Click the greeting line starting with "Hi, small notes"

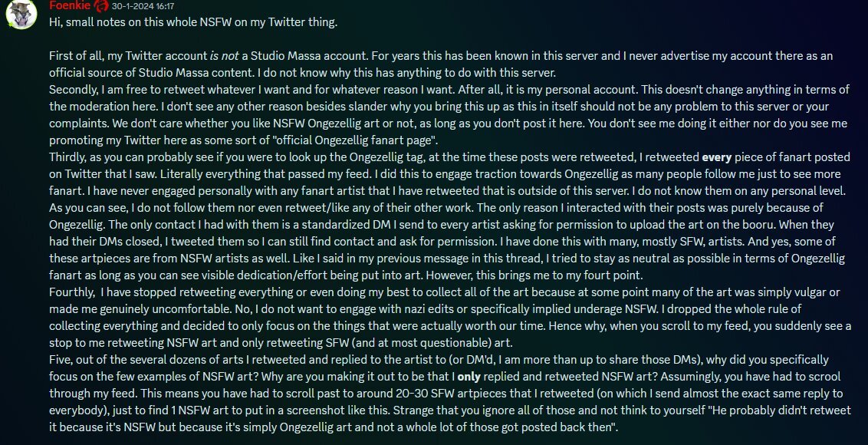click(x=192, y=21)
